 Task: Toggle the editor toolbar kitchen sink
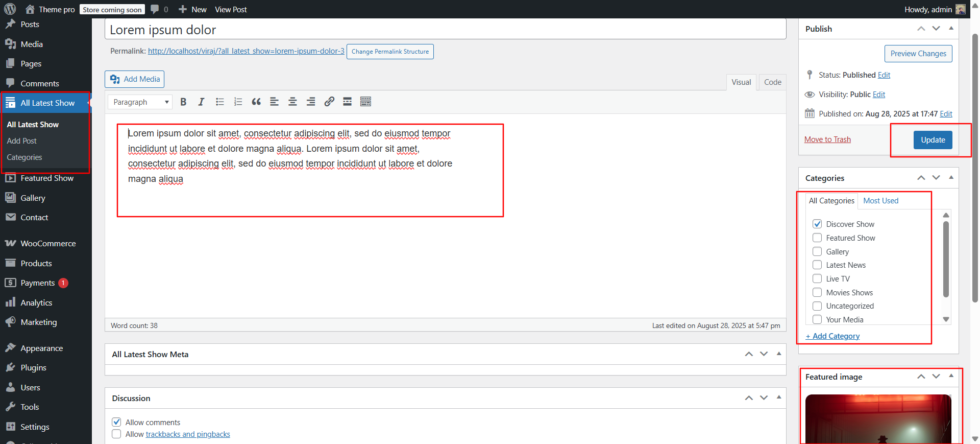(x=365, y=102)
